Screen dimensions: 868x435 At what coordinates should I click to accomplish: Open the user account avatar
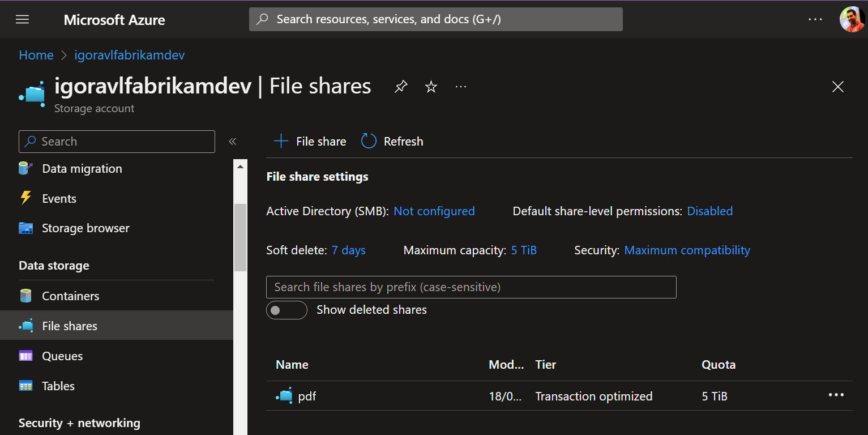pyautogui.click(x=852, y=19)
